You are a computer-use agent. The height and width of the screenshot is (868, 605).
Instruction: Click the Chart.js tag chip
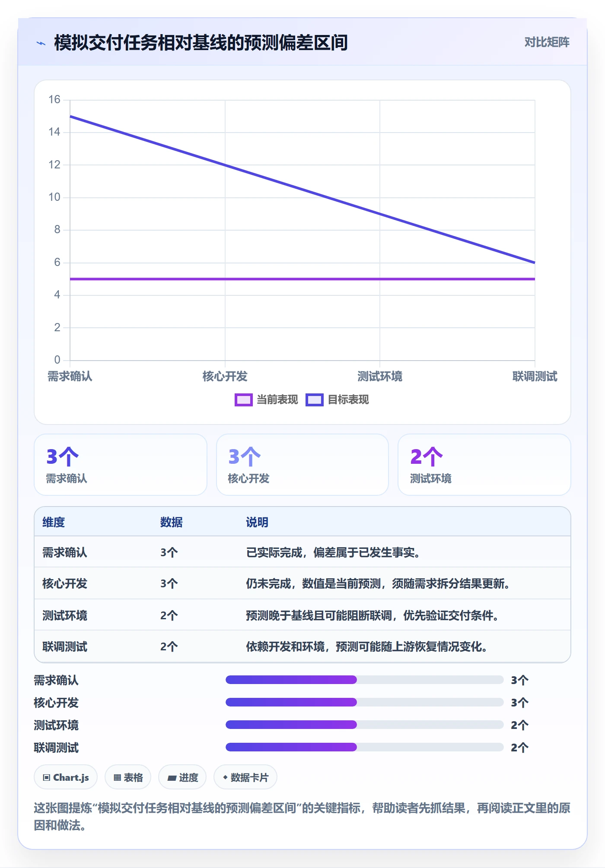[66, 777]
